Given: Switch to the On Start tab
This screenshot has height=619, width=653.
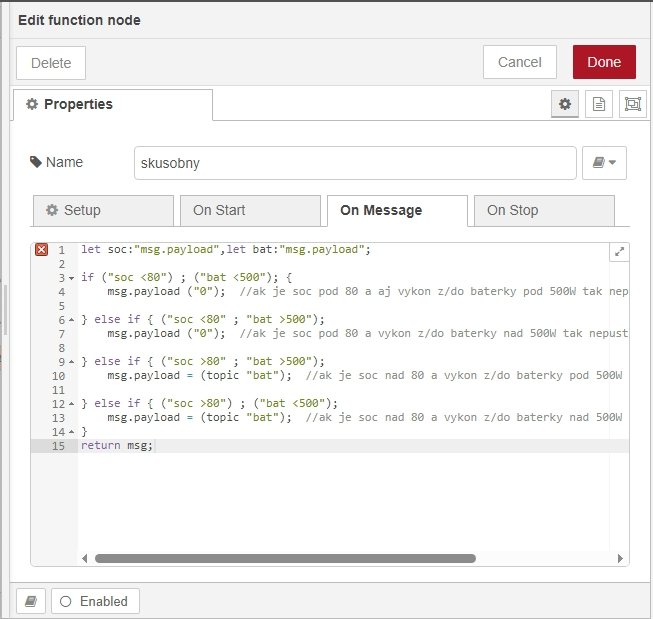Looking at the screenshot, I should coord(249,210).
